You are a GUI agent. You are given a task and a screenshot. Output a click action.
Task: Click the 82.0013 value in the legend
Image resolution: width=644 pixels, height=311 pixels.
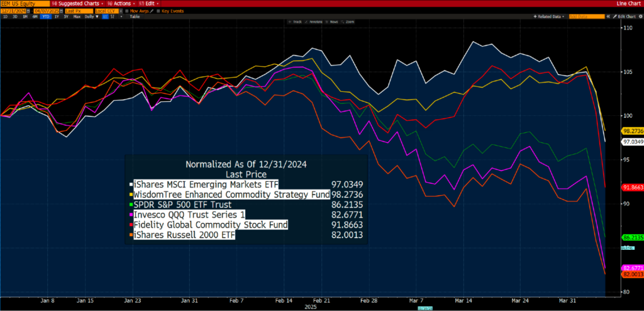pyautogui.click(x=347, y=235)
